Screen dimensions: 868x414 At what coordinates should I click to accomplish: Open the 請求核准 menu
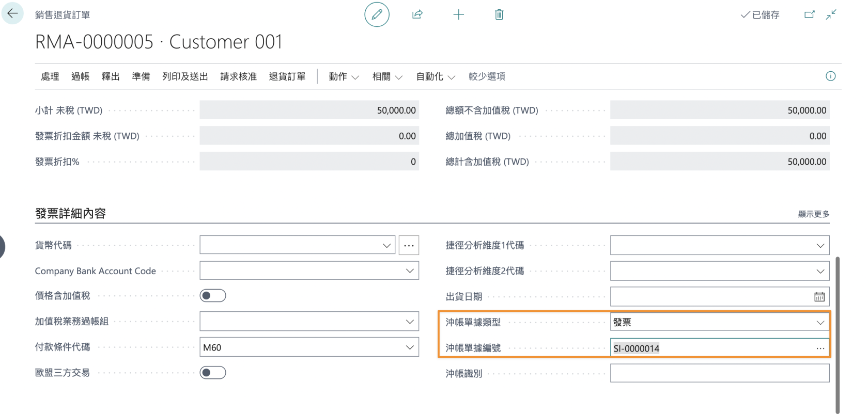238,76
